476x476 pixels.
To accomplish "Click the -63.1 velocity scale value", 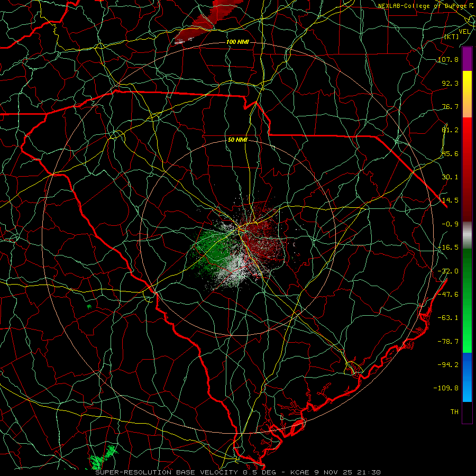I will 448,318.
